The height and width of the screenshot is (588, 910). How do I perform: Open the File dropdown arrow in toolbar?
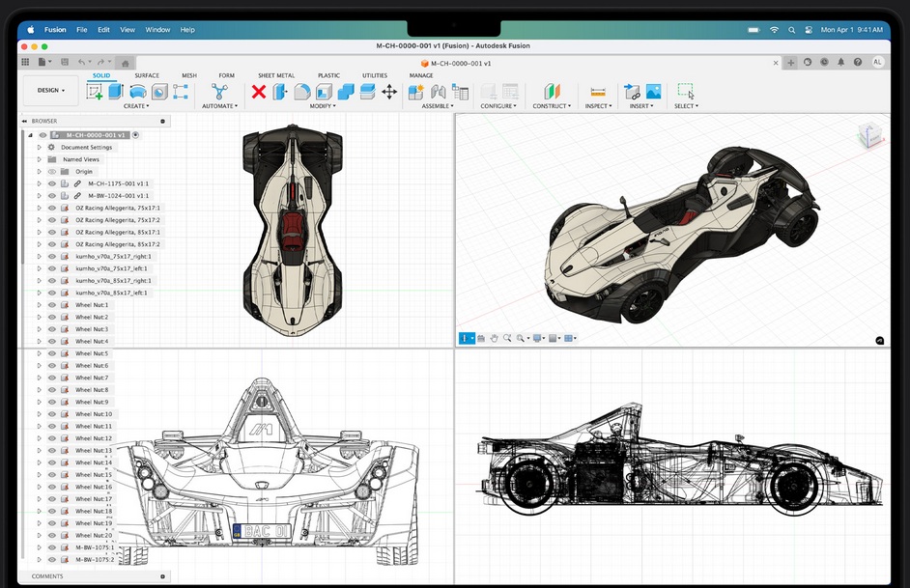pos(50,62)
